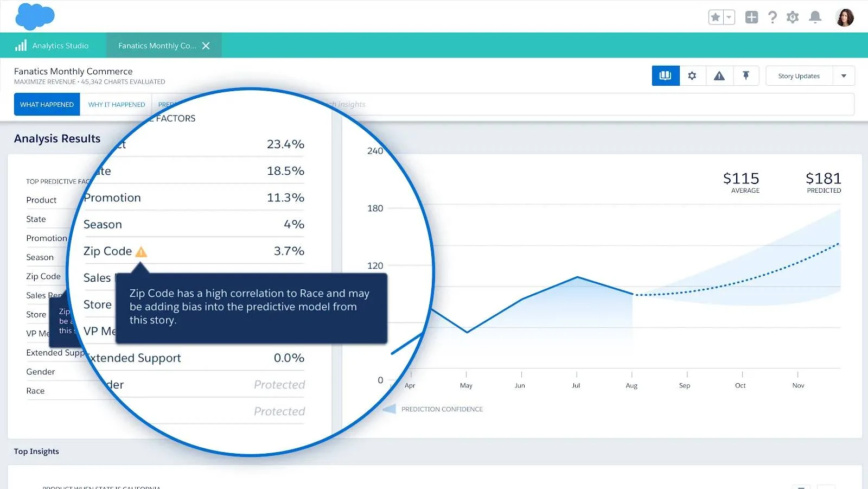Open the favorites star icon
The width and height of the screenshot is (868, 489).
pyautogui.click(x=716, y=17)
